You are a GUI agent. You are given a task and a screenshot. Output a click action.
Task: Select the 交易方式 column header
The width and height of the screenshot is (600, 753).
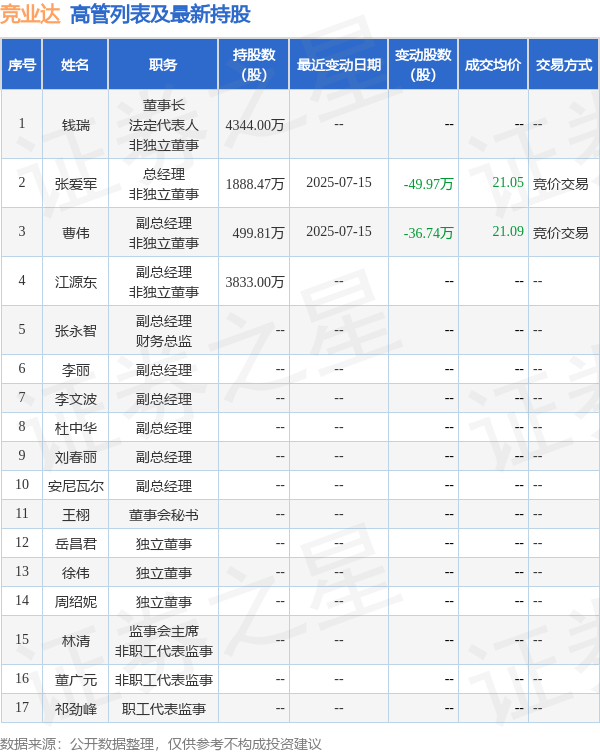click(x=564, y=65)
